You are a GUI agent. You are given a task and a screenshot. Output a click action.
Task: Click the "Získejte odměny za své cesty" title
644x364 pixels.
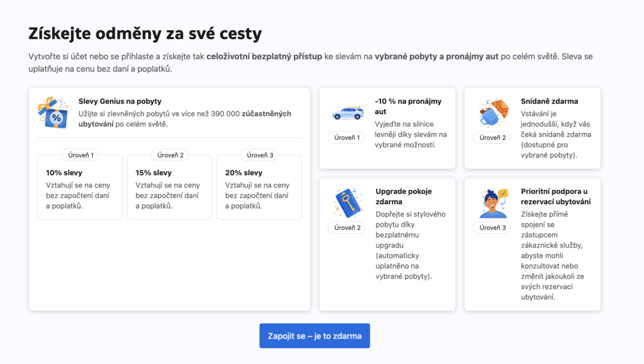[x=145, y=33]
